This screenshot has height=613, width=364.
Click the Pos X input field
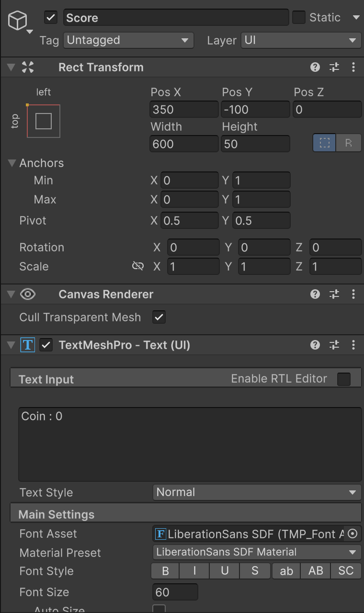[184, 110]
